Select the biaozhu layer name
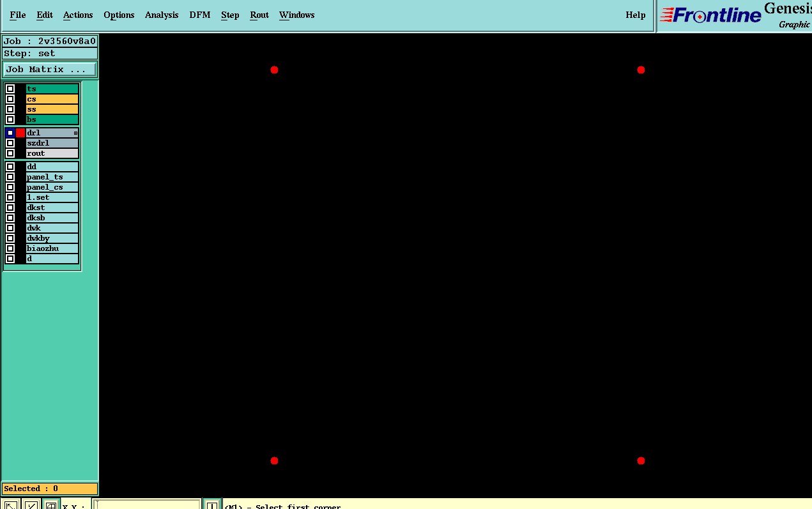Image resolution: width=812 pixels, height=509 pixels. tap(52, 248)
